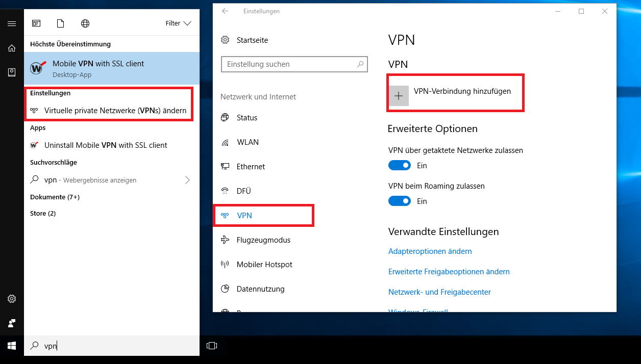Click VPN-Verbindung hinzufügen button
The height and width of the screenshot is (364, 641).
pos(455,92)
